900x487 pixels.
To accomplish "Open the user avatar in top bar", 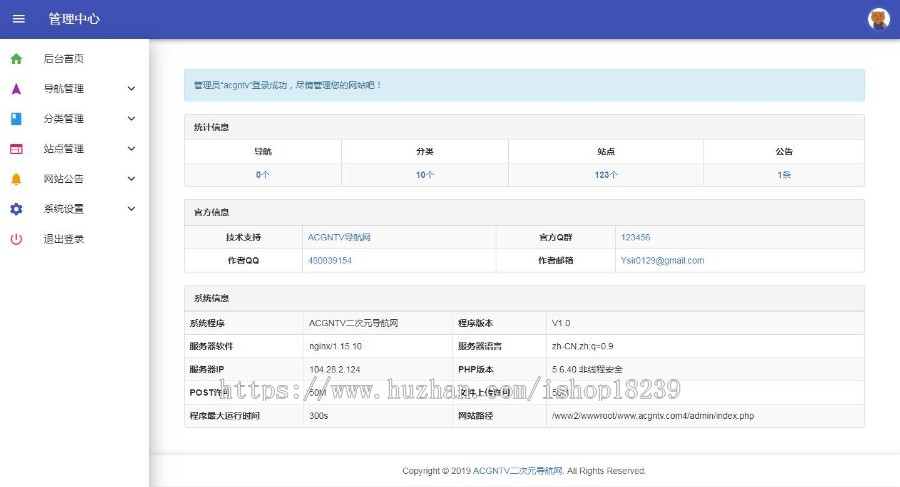I will 878,19.
